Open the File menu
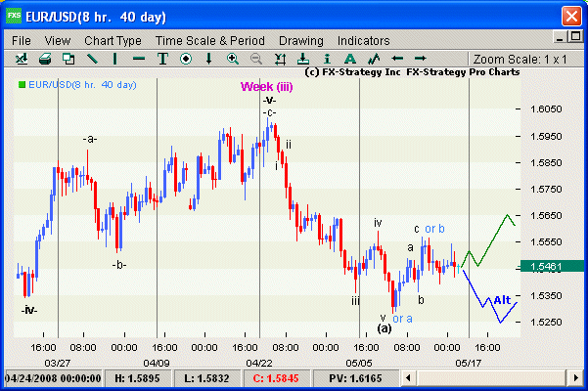The height and width of the screenshot is (391, 588). coord(21,40)
